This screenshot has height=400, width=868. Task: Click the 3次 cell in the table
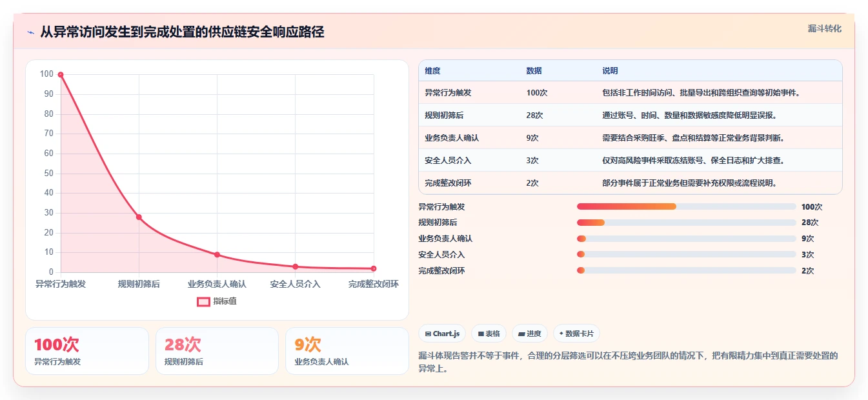point(533,161)
